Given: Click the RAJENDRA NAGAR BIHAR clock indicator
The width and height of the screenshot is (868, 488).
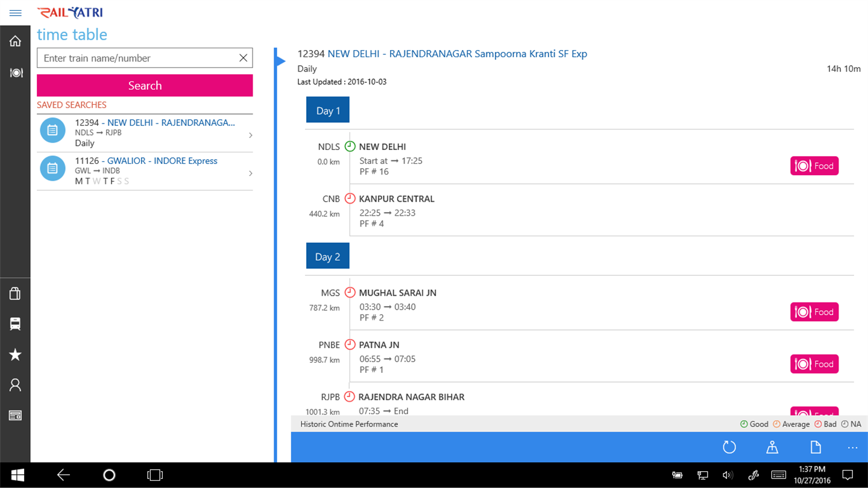Looking at the screenshot, I should [x=349, y=396].
